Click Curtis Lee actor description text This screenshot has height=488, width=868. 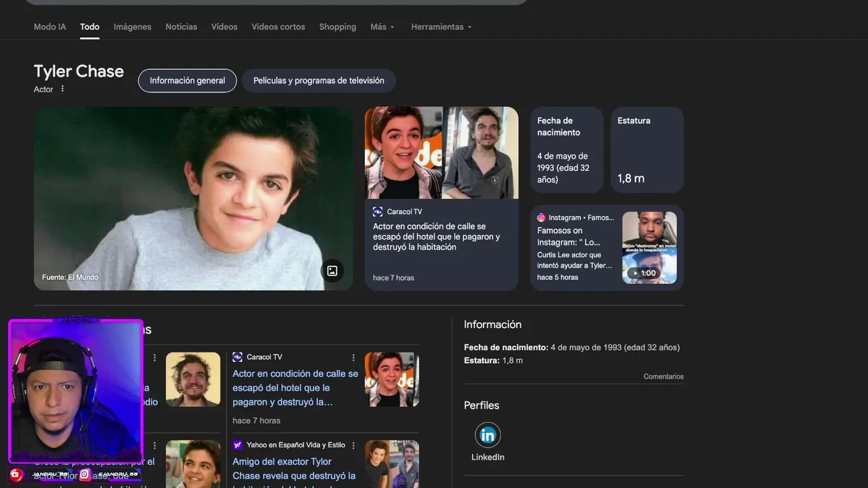[574, 260]
